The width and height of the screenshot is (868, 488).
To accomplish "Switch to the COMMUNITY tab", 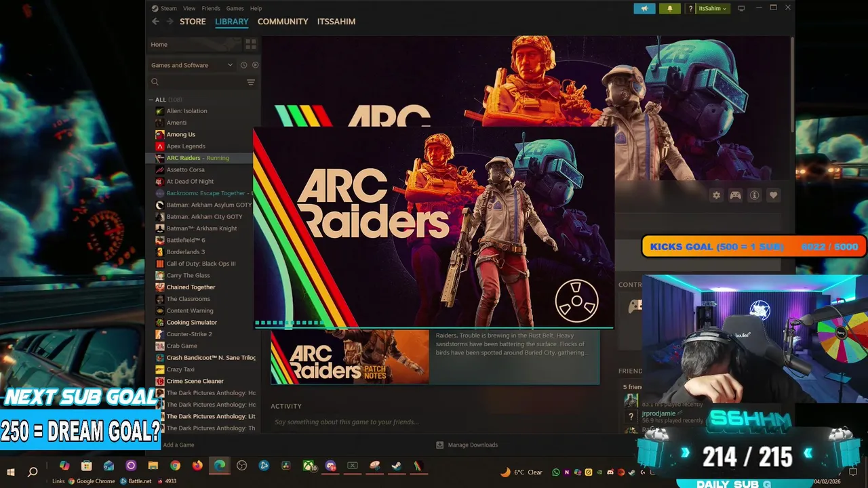I will pos(283,22).
